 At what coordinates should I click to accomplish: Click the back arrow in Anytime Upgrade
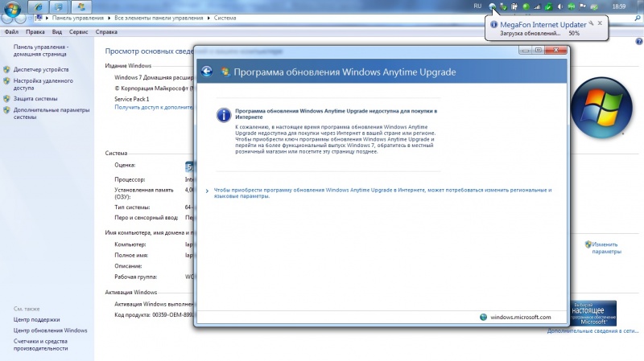click(x=207, y=72)
